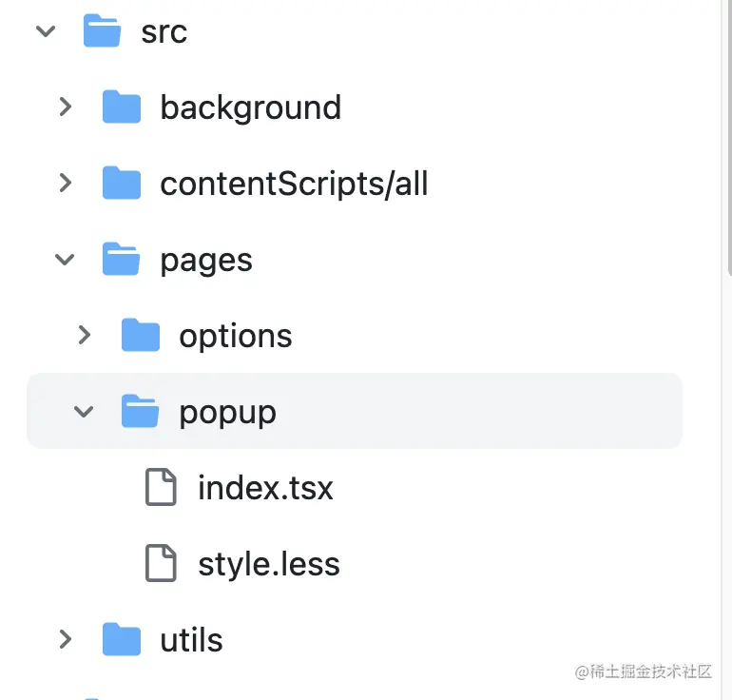Select the background folder label
This screenshot has width=732, height=700.
(251, 107)
